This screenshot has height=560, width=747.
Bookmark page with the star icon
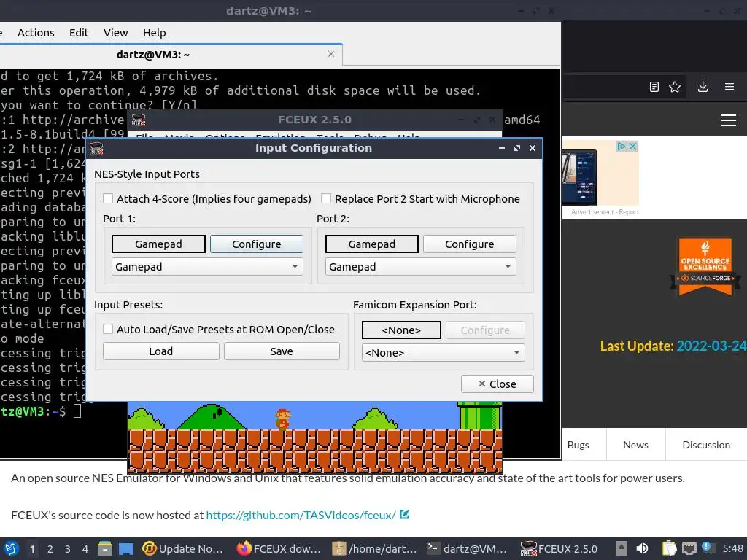(675, 87)
